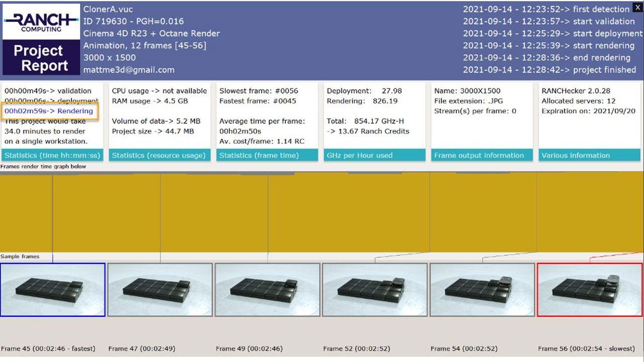Click the 'ID 719630 - PGH=0.016' line
The image size is (644, 362).
click(x=133, y=21)
